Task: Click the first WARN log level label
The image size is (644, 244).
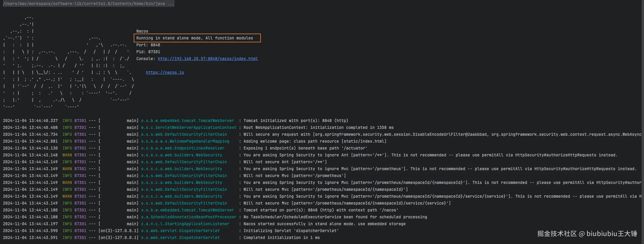Action: pyautogui.click(x=67, y=155)
